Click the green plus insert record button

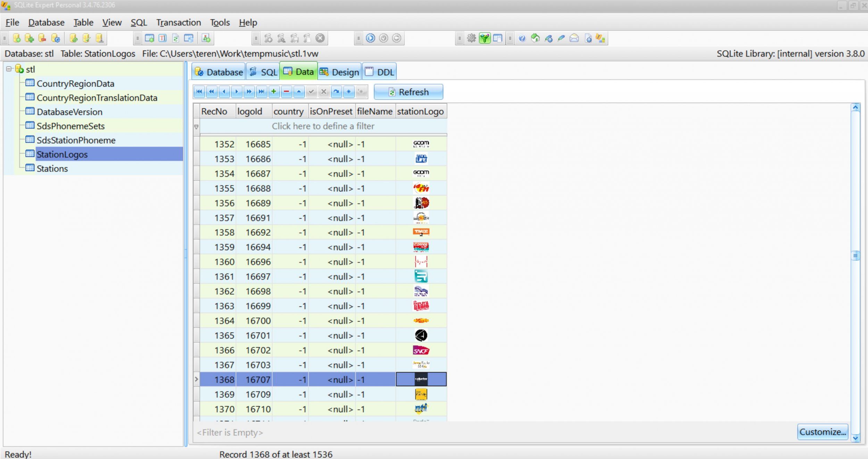[x=274, y=92]
